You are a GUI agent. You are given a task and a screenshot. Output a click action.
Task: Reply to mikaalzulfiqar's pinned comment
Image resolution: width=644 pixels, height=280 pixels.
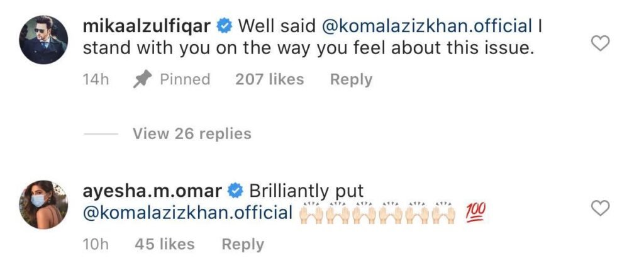351,79
